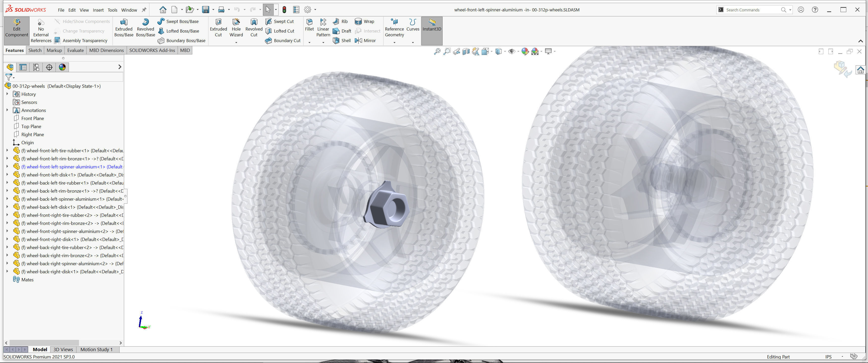Viewport: 868px width, 363px height.
Task: Select the Shell feature tool
Action: click(x=342, y=40)
